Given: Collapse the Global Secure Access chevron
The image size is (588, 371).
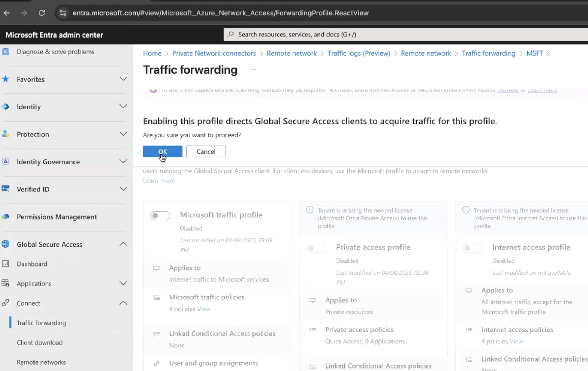Looking at the screenshot, I should coord(123,244).
